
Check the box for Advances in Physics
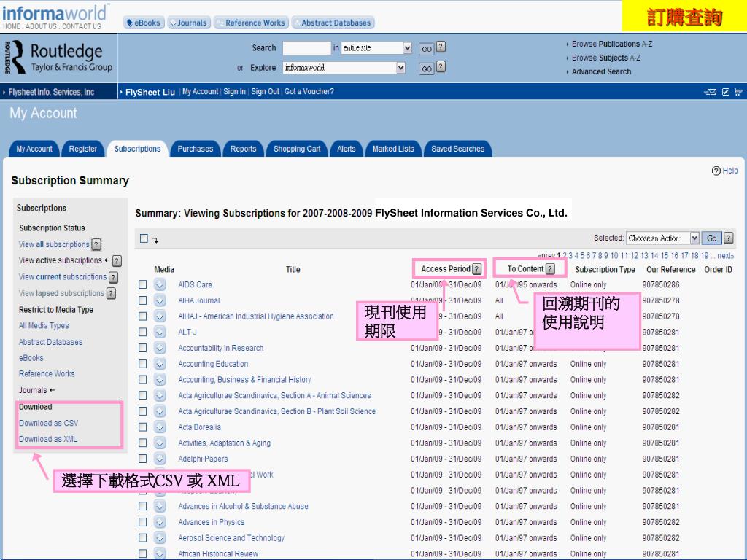point(142,522)
